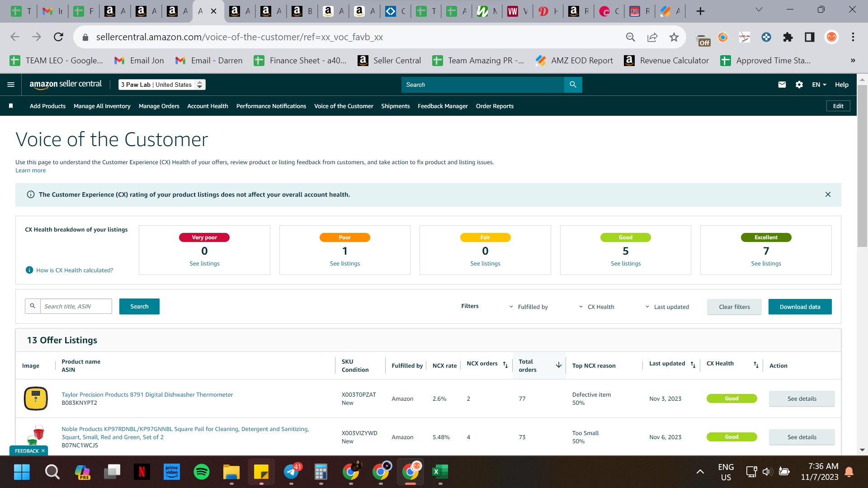Open Add Products menu item

pos(47,106)
